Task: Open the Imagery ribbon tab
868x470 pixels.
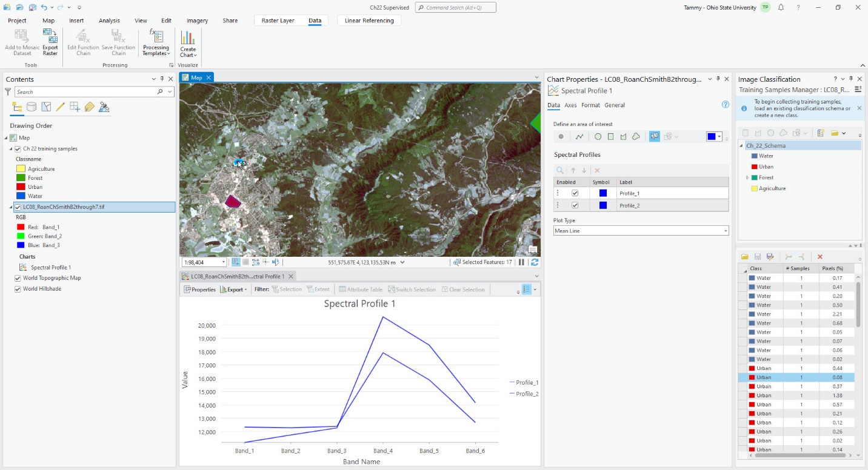Action: (x=197, y=21)
